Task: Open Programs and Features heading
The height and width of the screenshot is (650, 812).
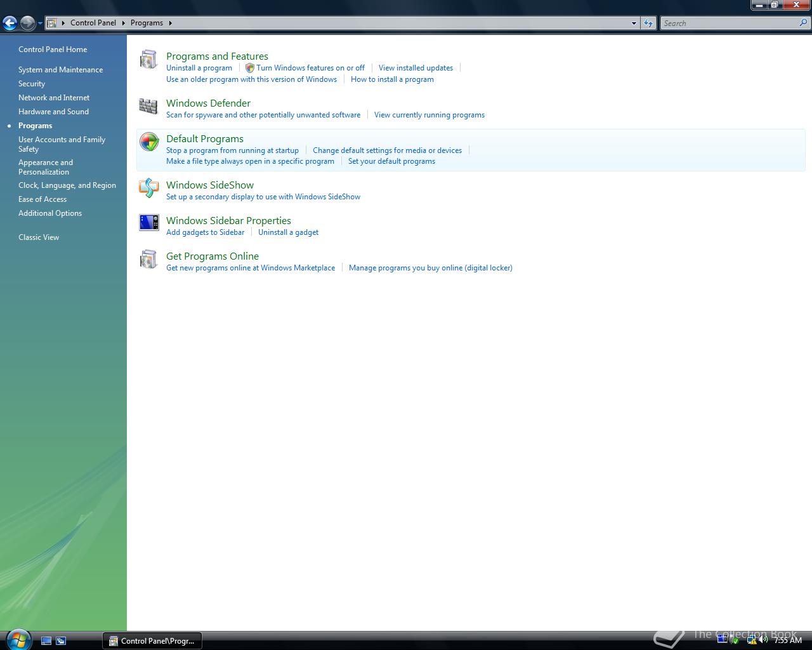Action: coord(217,56)
